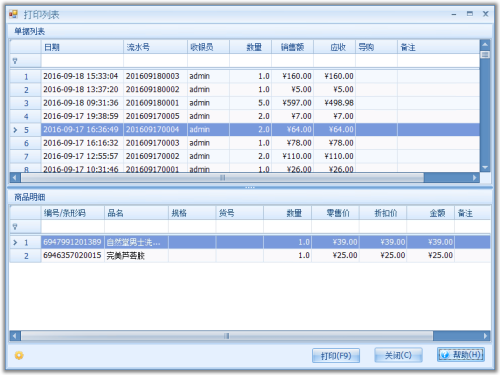Click the receipt list horizontal scrollbar thumb
The height and width of the screenshot is (375, 500).
pyautogui.click(x=222, y=178)
